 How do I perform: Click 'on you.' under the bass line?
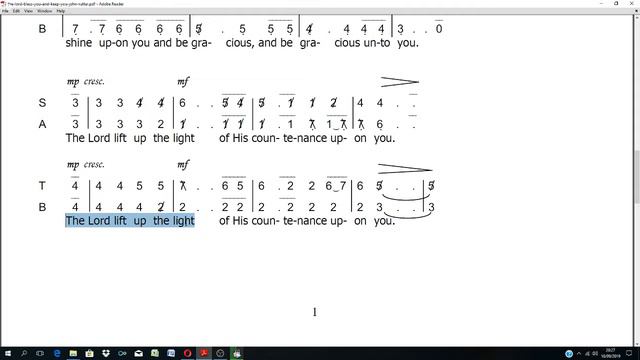(x=374, y=221)
